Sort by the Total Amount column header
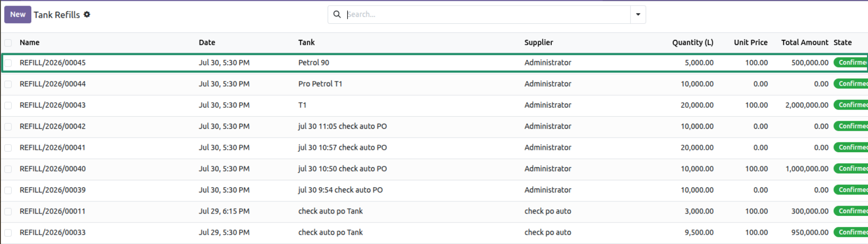This screenshot has width=868, height=244. point(805,42)
